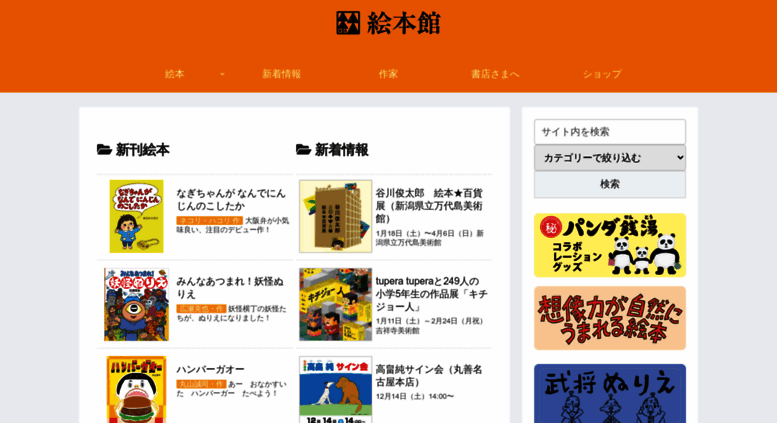Open the パンダ銭湯 collaboration goods banner
Viewport: 777px width, 423px height.
click(610, 245)
